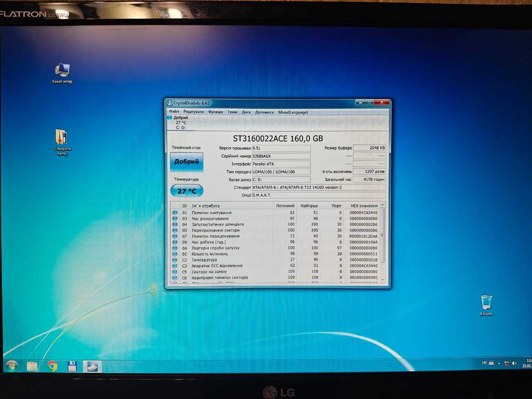Click the status orb for Помилки позиціонування

[175, 236]
